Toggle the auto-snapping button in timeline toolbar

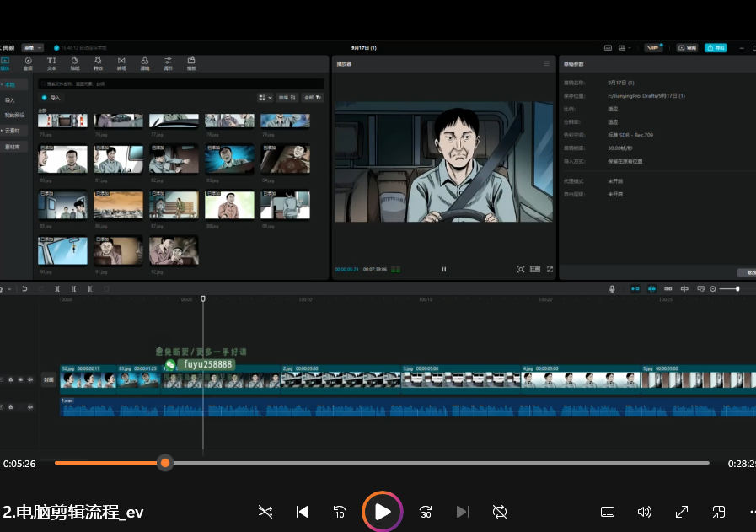651,289
